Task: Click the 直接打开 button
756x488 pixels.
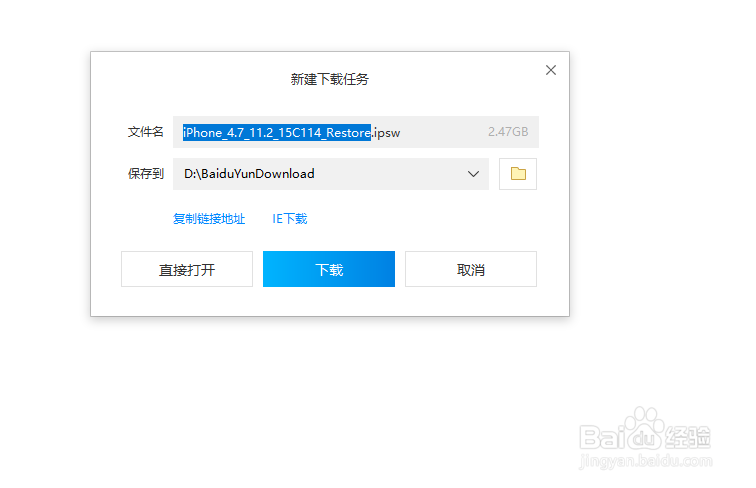Action: coord(187,269)
